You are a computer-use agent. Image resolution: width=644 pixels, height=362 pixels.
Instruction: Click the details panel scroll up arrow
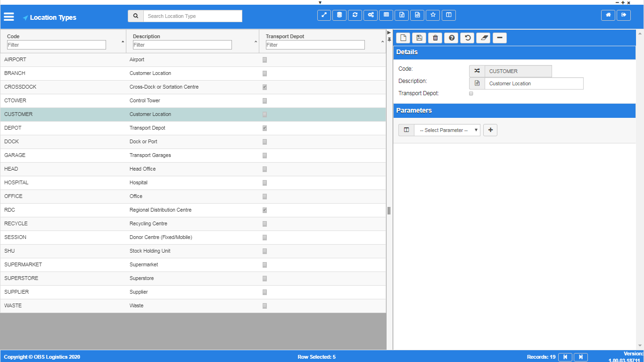tap(640, 33)
